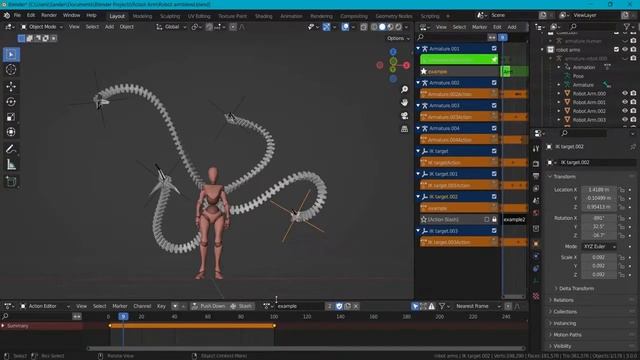
Task: Toggle the camera view icon
Action: [404, 116]
